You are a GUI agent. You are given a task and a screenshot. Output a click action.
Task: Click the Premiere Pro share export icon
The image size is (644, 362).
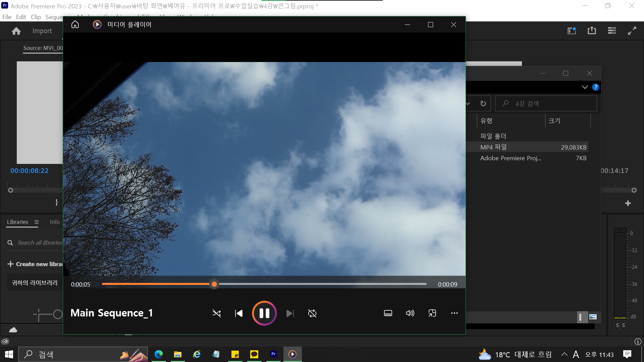coord(592,31)
